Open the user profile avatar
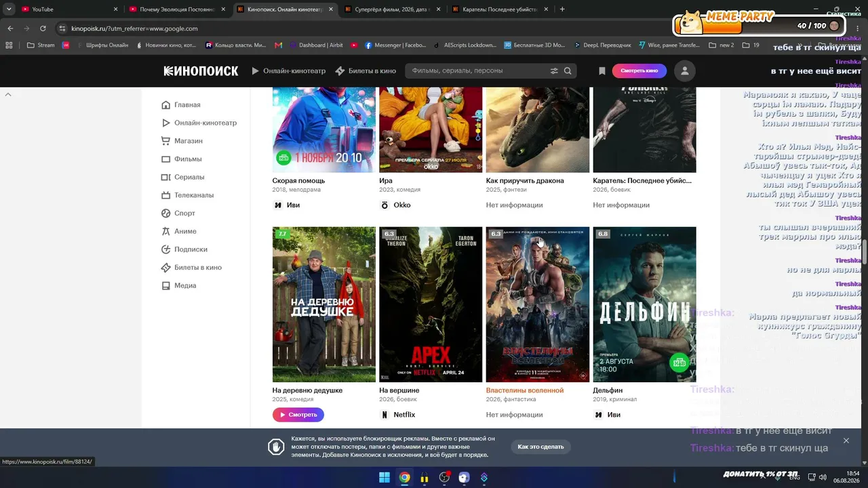The height and width of the screenshot is (488, 868). [x=685, y=70]
